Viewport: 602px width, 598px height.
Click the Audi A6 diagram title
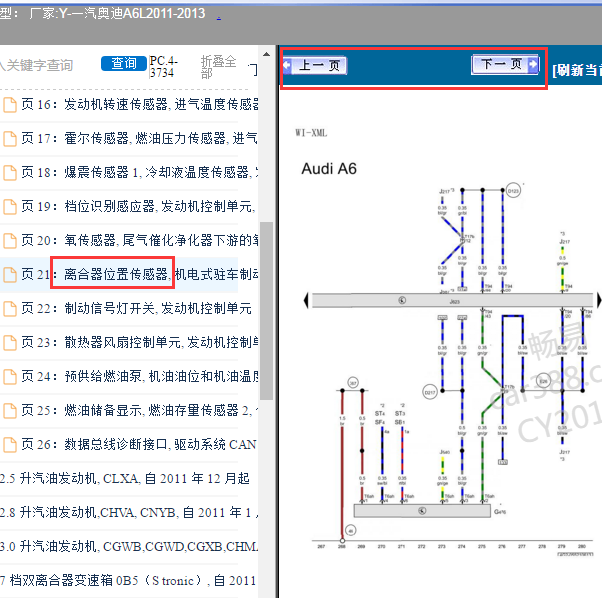coord(329,169)
